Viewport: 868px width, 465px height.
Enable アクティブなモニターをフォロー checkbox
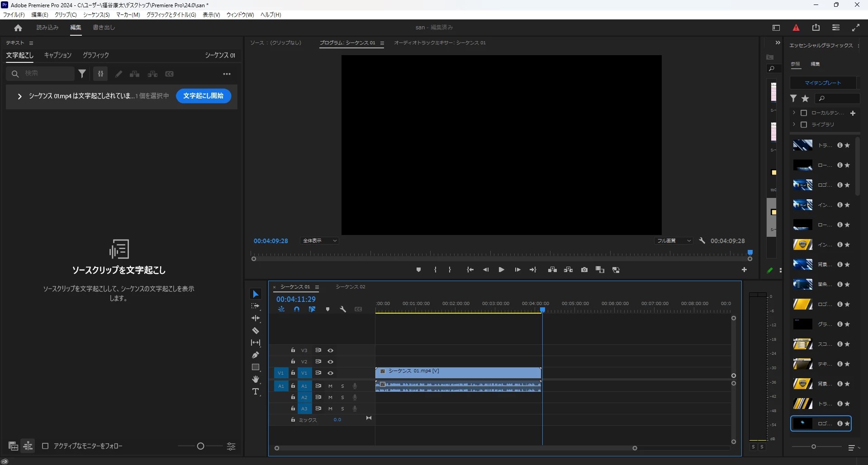[x=45, y=446]
